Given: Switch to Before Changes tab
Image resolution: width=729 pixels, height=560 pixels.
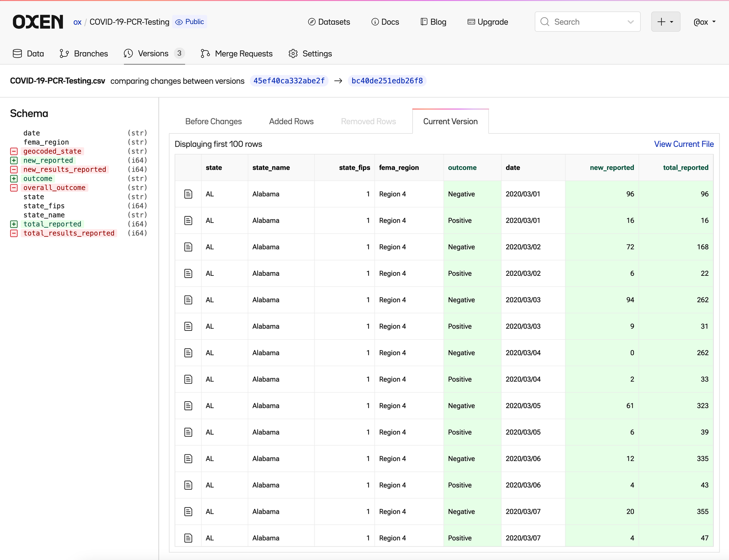Looking at the screenshot, I should [x=213, y=121].
